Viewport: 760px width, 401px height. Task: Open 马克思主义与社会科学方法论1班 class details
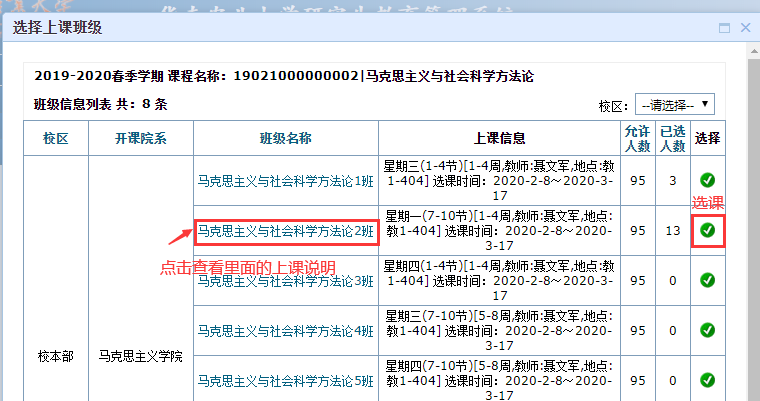point(286,180)
